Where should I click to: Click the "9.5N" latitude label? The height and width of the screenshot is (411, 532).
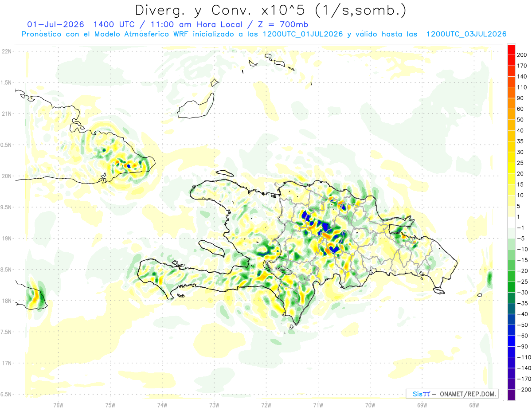[6, 207]
